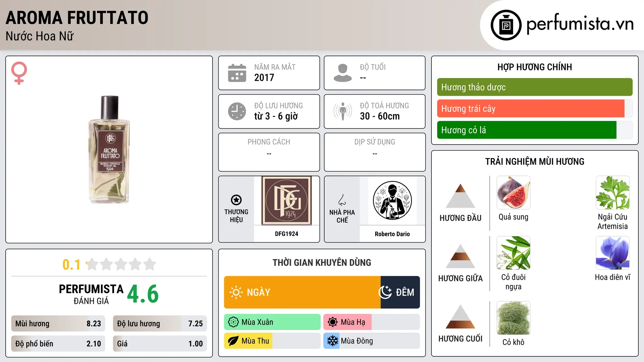The image size is (644, 362).
Task: Click the clock icon beside Độ lưu hương
Action: [x=237, y=111]
